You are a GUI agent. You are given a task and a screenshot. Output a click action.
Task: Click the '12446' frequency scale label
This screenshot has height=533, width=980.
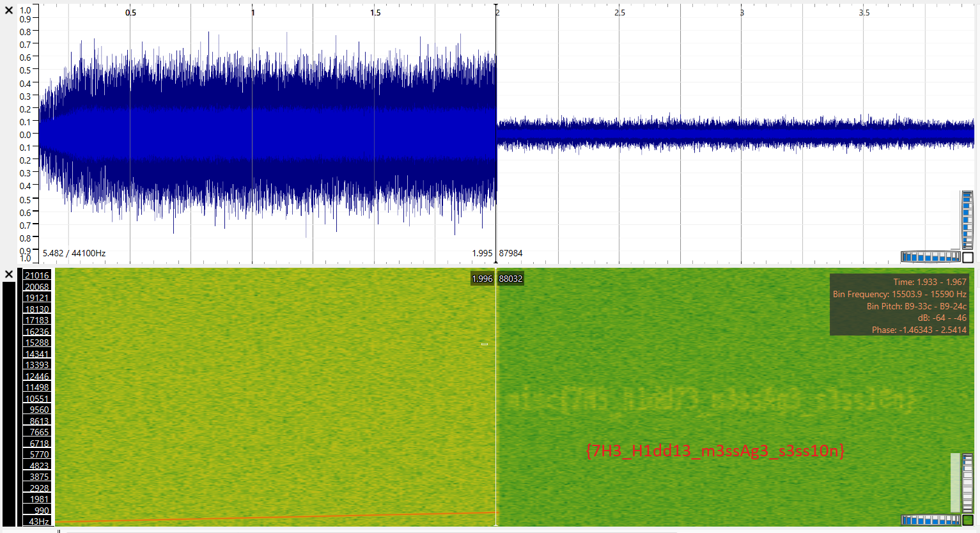tap(37, 376)
